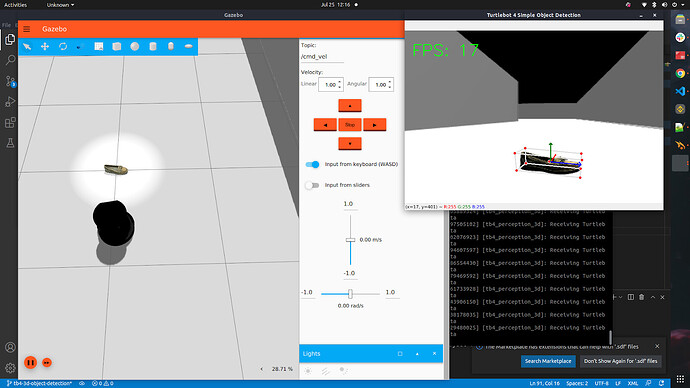This screenshot has width=690, height=388.
Task: Activate the translate (move) tool
Action: (x=45, y=47)
